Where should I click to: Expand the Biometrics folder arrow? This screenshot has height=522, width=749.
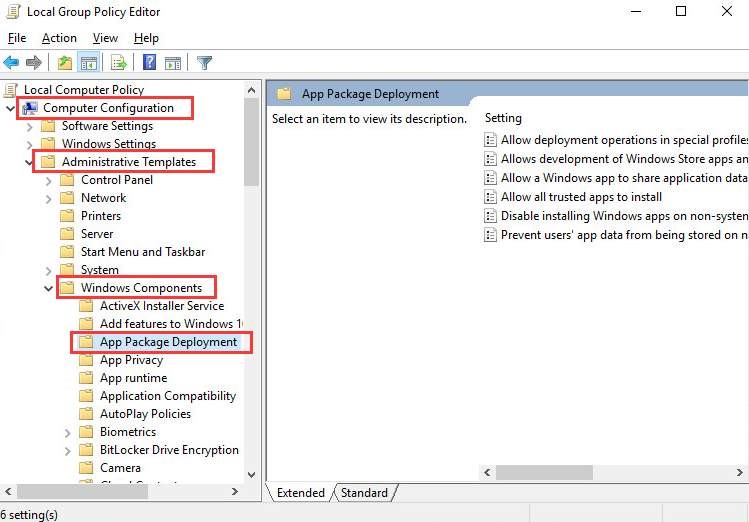point(68,432)
